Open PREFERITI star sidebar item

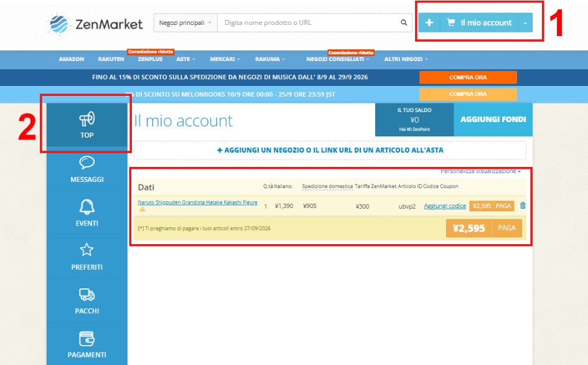click(x=87, y=257)
